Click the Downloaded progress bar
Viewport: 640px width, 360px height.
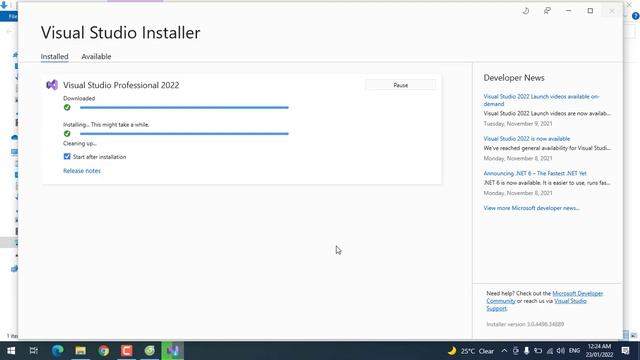pyautogui.click(x=184, y=107)
